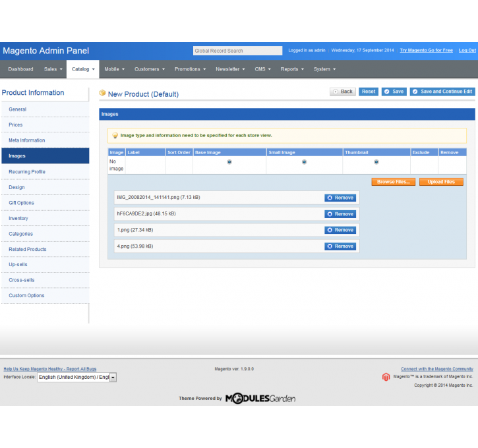Click the Thumbnail column header

click(376, 153)
